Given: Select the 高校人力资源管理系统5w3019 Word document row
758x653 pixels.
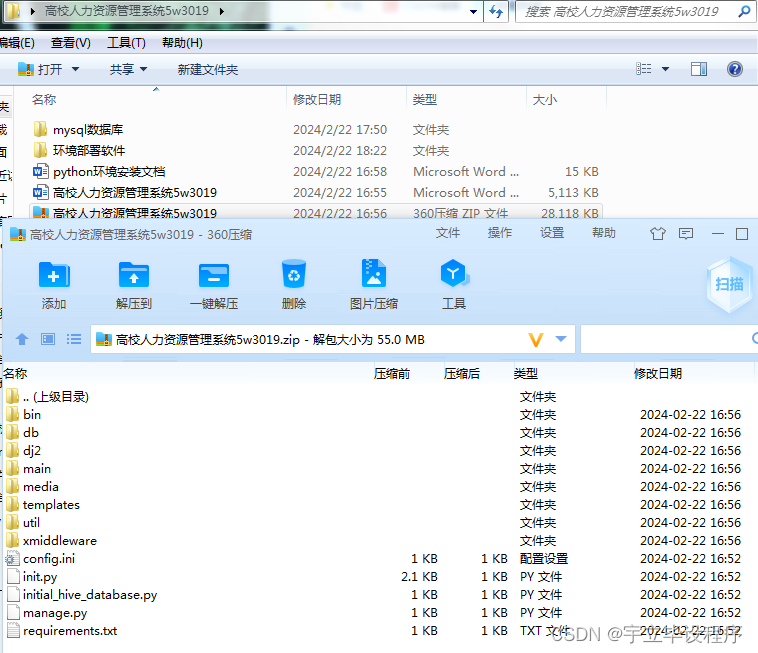Looking at the screenshot, I should [316, 192].
